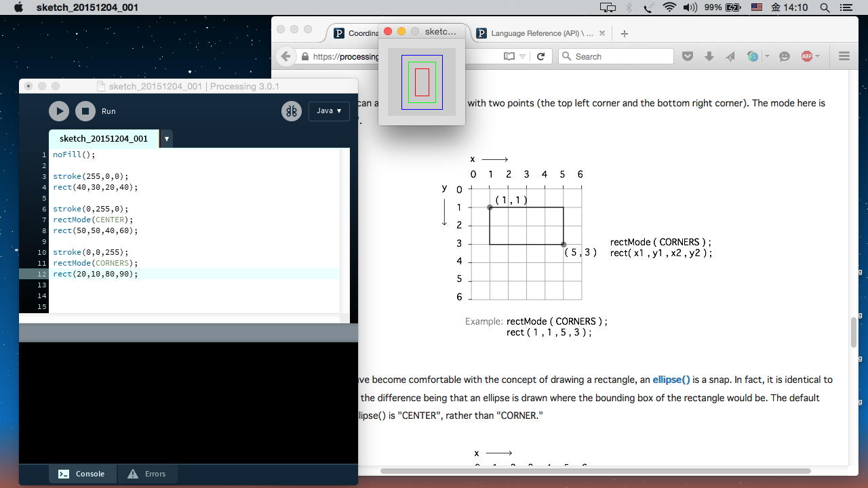Click code line noFill();
The height and width of the screenshot is (488, 868).
[x=74, y=155]
